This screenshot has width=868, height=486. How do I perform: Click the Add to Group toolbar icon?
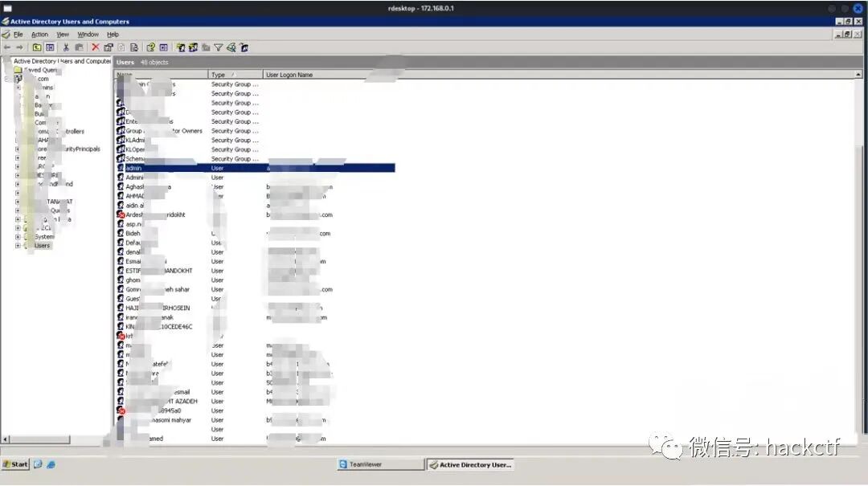point(244,47)
